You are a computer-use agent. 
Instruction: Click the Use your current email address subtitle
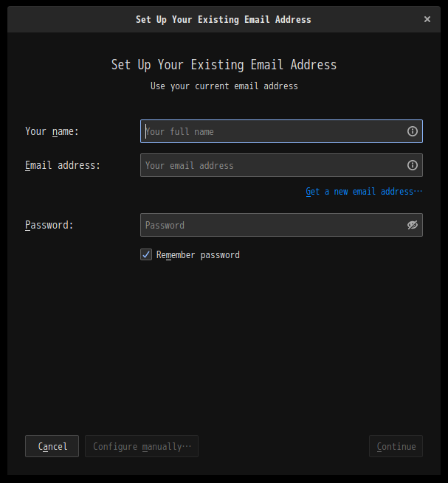click(x=224, y=86)
